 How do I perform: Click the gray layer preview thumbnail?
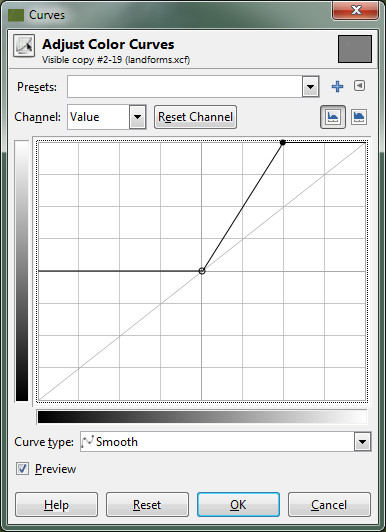click(x=355, y=49)
